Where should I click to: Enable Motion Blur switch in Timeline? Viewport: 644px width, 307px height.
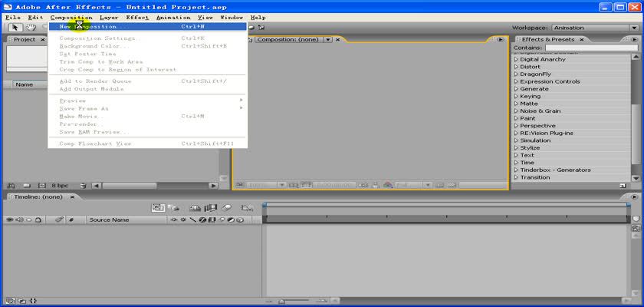pos(226,208)
